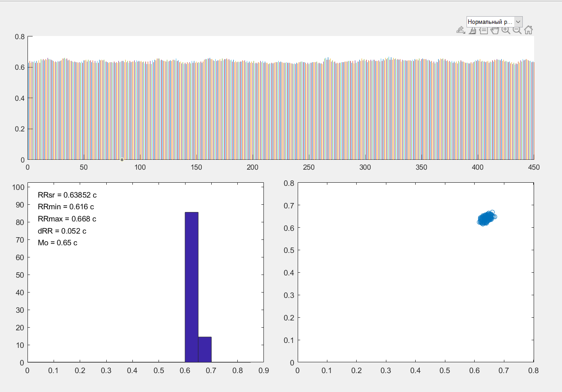Restore view with the home icon

point(529,30)
